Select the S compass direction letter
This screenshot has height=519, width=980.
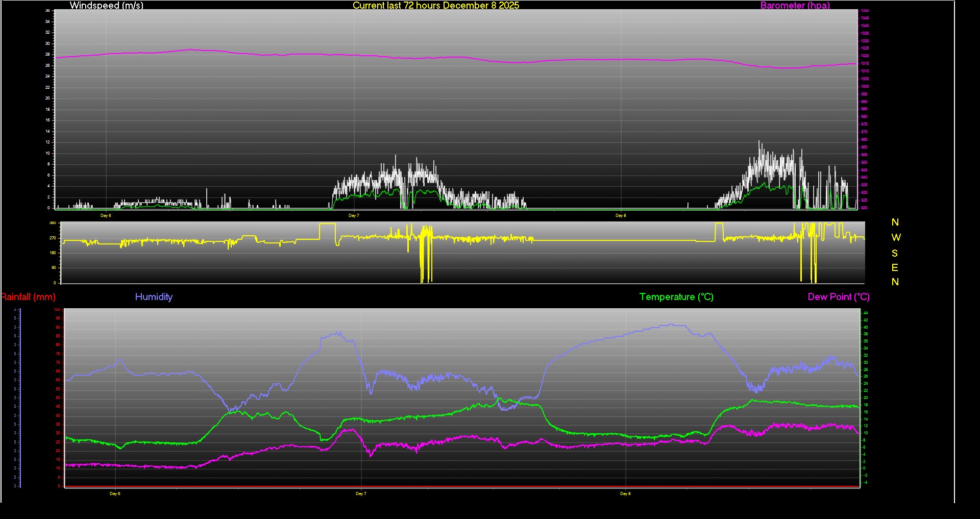click(x=895, y=253)
